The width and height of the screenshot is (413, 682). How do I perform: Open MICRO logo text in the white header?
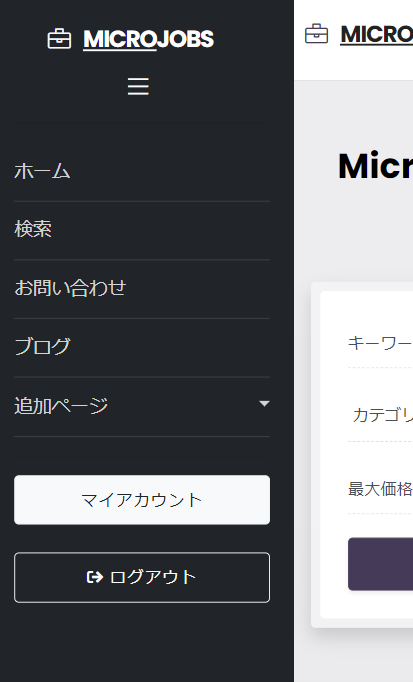point(376,35)
